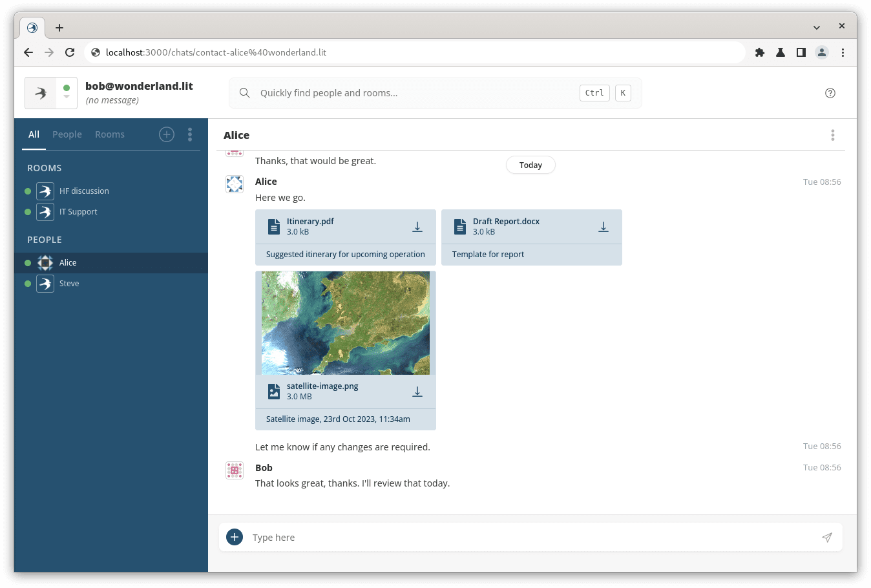This screenshot has height=588, width=871.
Task: Download satellite-image.png
Action: tap(417, 391)
